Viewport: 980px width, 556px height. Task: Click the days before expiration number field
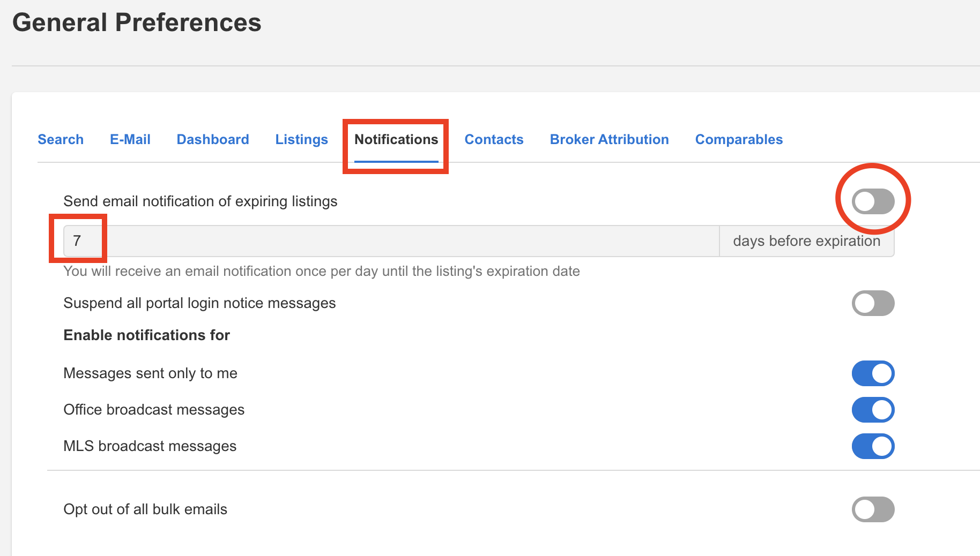[390, 241]
